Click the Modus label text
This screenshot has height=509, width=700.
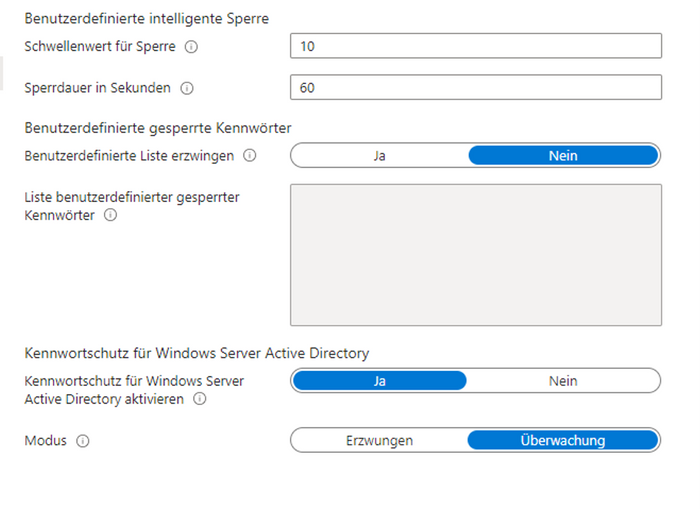[x=45, y=440]
